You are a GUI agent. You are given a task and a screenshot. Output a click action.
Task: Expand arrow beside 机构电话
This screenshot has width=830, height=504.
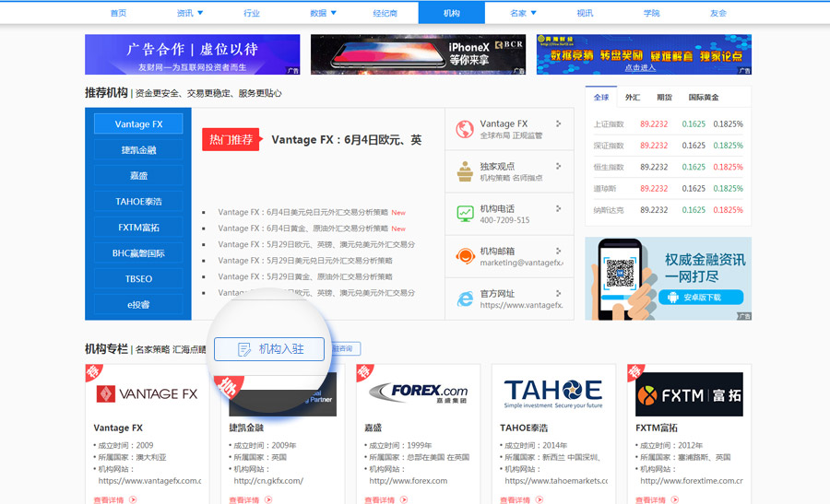pyautogui.click(x=558, y=208)
